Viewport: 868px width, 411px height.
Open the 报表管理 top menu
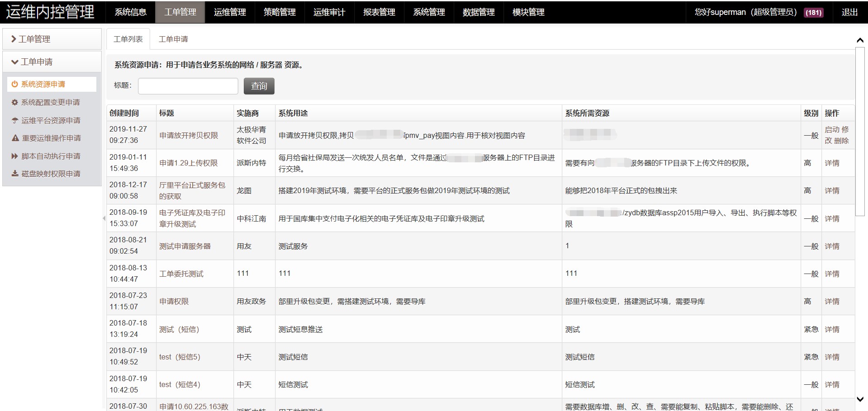pos(379,12)
